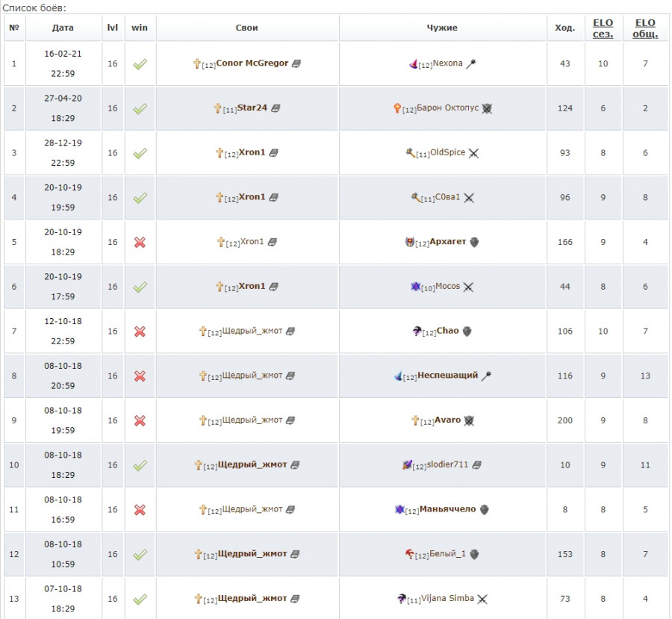The image size is (672, 619).
Task: Click the faction icon left of Архагет
Action: point(410,242)
